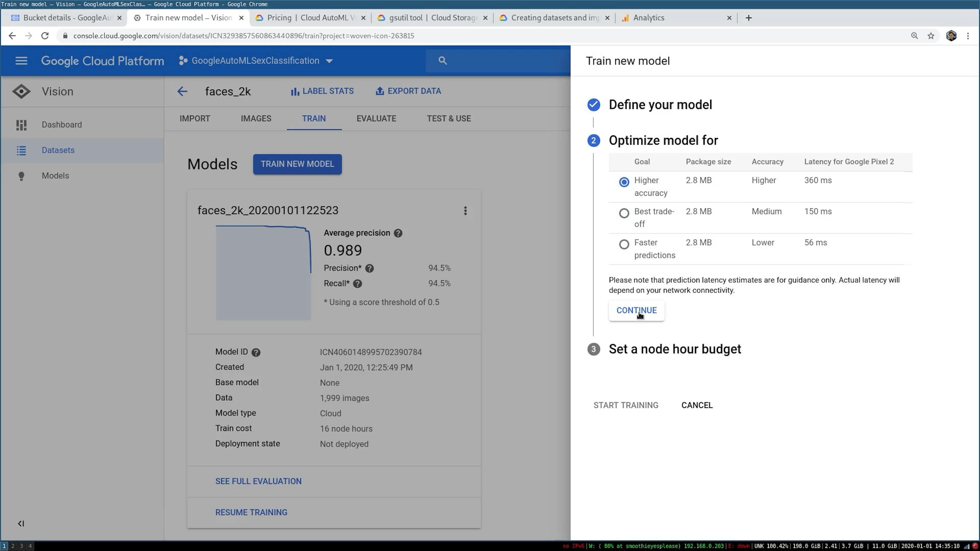Click the TRAIN NEW MODEL button

point(297,164)
